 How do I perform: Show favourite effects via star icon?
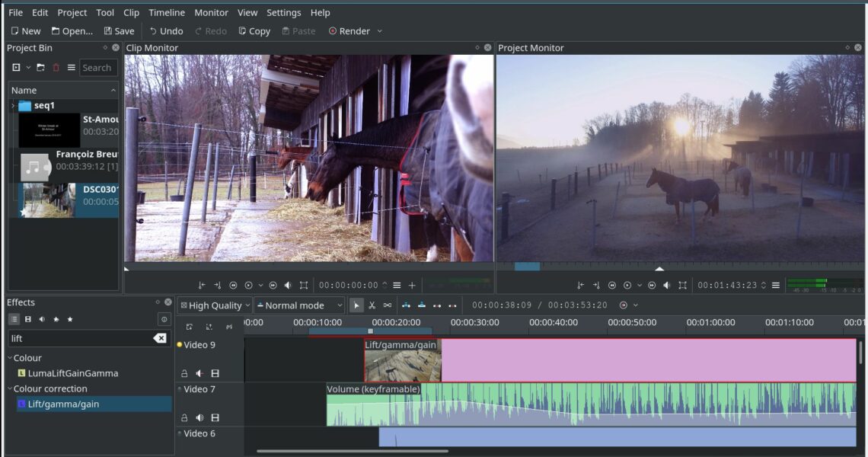tap(70, 319)
